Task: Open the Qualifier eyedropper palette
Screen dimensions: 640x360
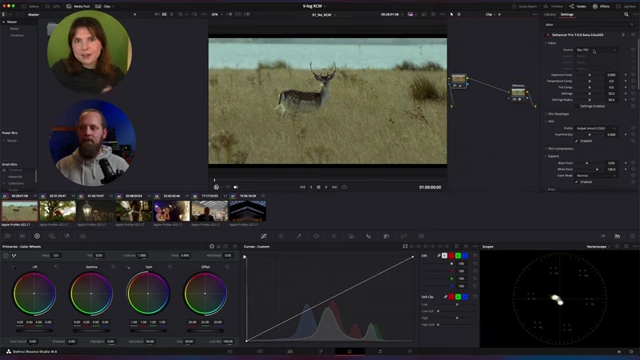Action: [x=299, y=236]
